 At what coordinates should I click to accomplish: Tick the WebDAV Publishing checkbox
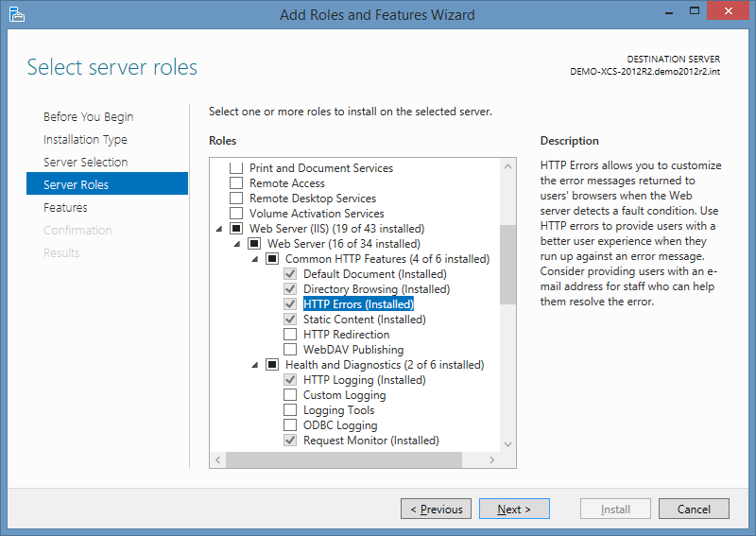click(x=290, y=349)
